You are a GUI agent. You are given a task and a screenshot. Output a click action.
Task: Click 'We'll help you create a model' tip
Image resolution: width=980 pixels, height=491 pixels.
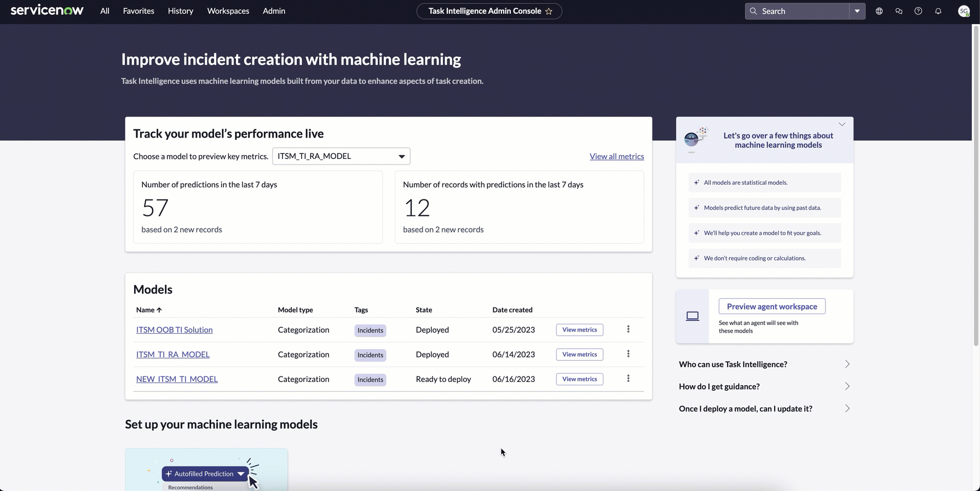pyautogui.click(x=764, y=233)
